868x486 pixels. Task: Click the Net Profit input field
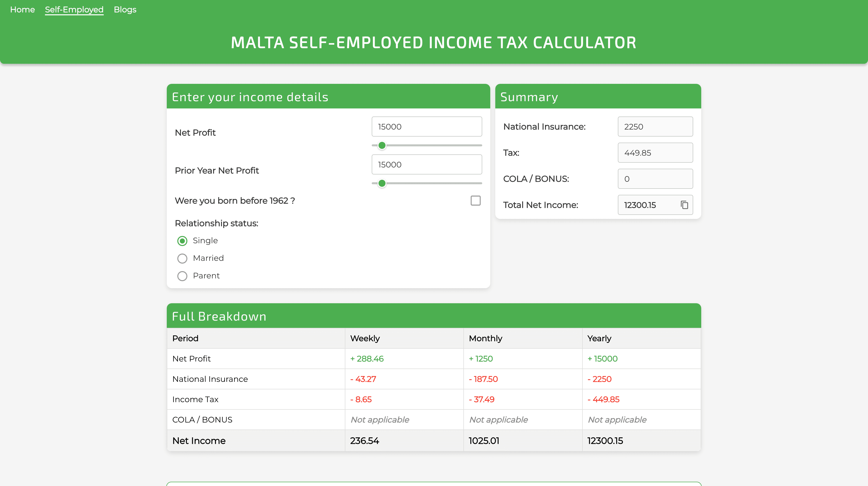[426, 127]
